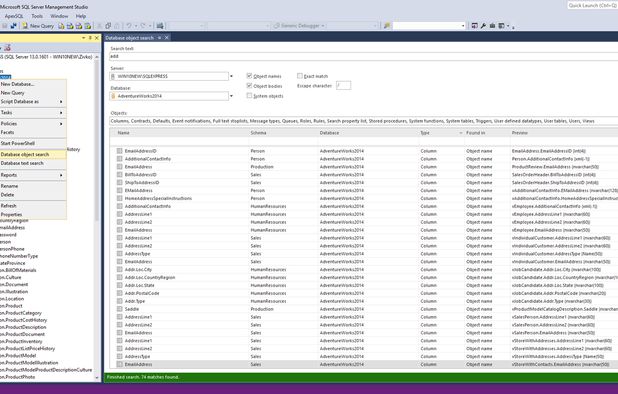Screen dimensions: 618x394
Task: Open the Objects types combo box
Action: pyautogui.click(x=363, y=121)
